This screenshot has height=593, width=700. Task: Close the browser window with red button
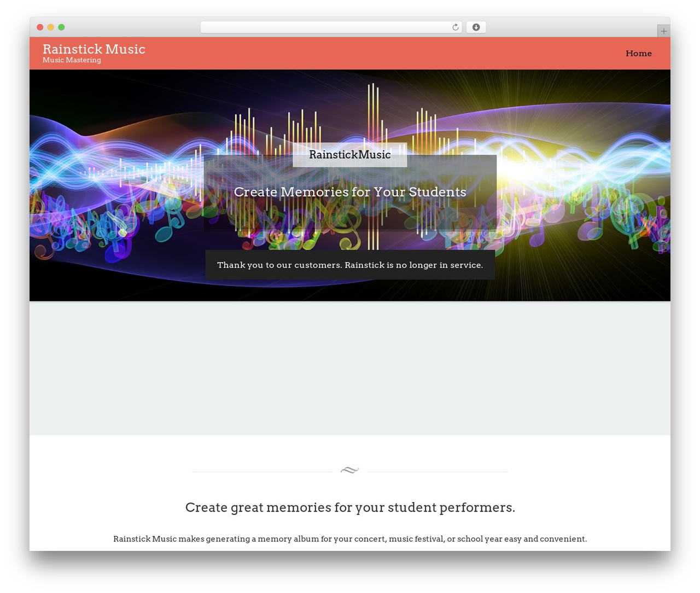(40, 27)
